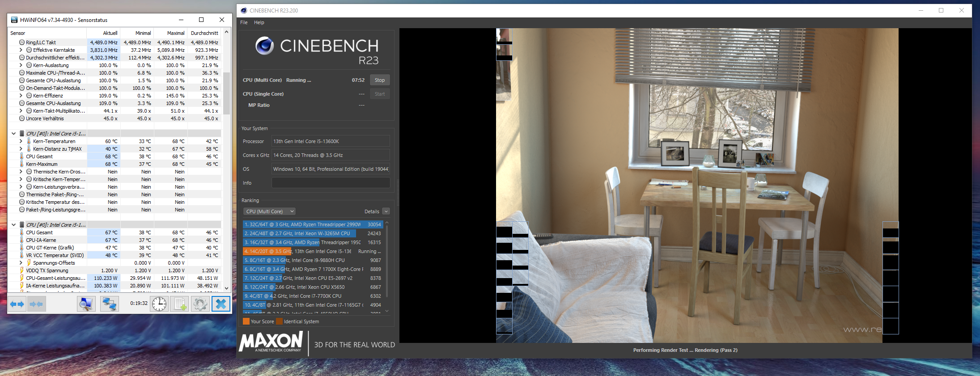980x376 pixels.
Task: Select the CPU-IA-Kerne row
Action: point(115,240)
